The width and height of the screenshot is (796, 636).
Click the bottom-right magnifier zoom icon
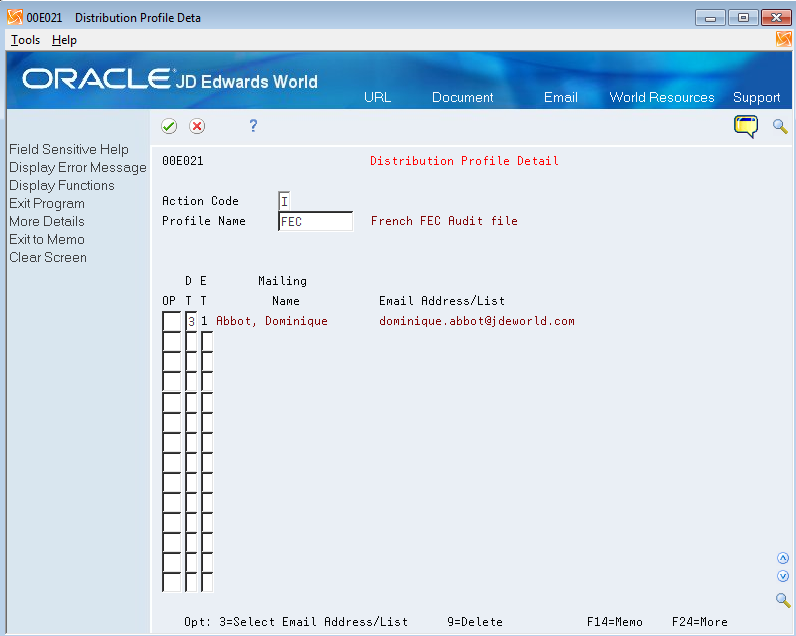[783, 600]
